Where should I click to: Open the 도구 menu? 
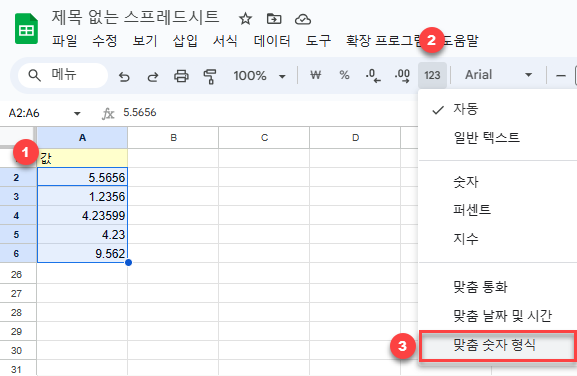click(318, 40)
